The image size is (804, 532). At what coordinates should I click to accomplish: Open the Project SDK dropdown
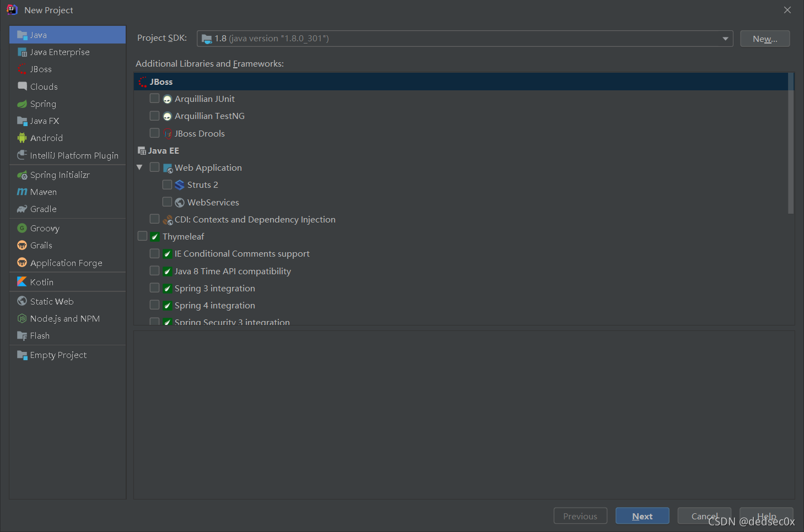pyautogui.click(x=465, y=39)
